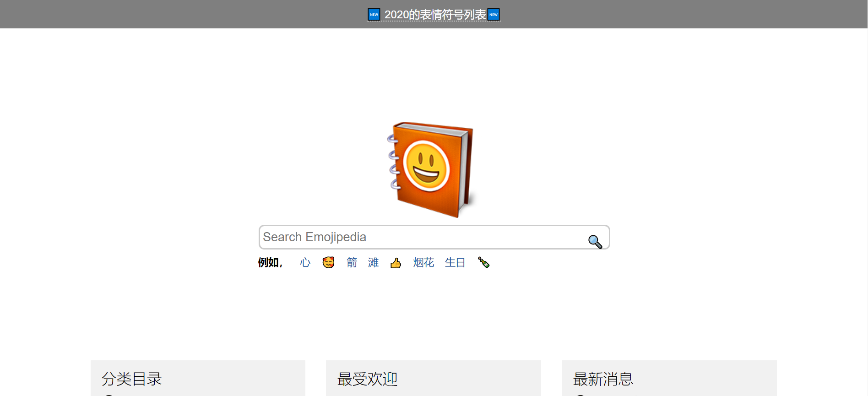The height and width of the screenshot is (396, 868).
Task: Open the 滩 example search link
Action: coord(374,263)
